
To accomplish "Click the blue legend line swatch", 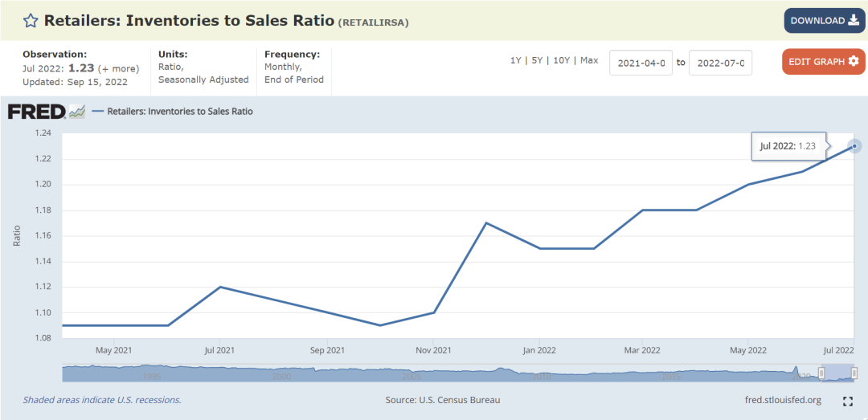I will (98, 112).
